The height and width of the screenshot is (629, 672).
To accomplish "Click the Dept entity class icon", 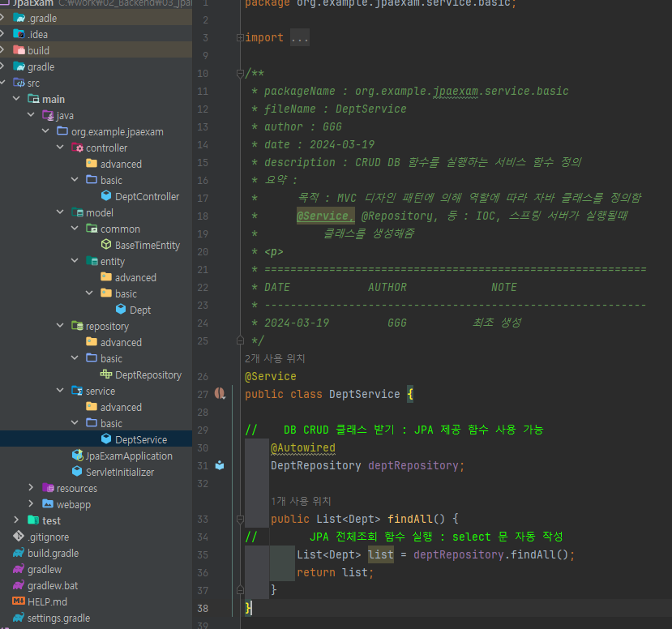I will 121,310.
